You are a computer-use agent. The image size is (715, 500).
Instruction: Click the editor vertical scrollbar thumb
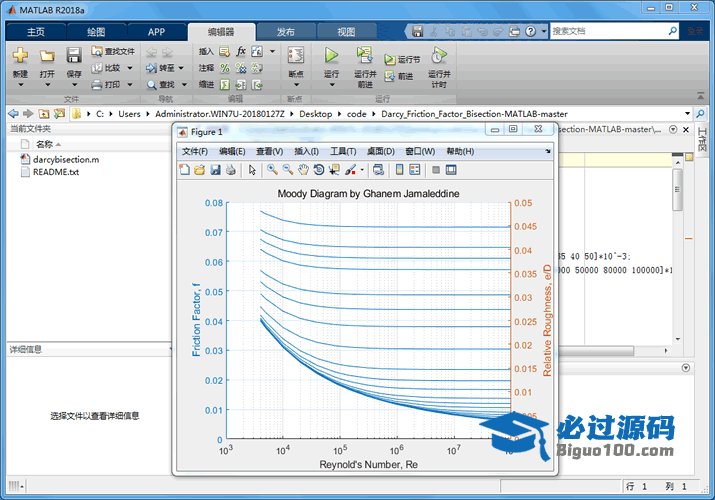678,190
